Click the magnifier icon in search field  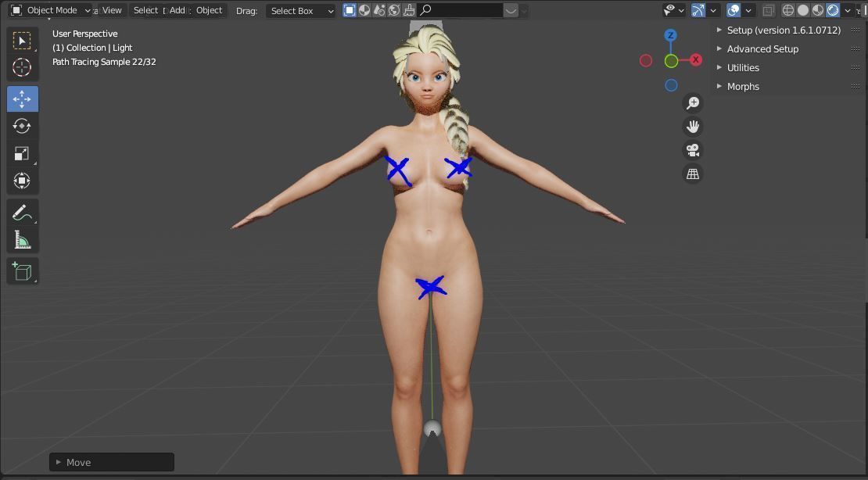coord(425,10)
